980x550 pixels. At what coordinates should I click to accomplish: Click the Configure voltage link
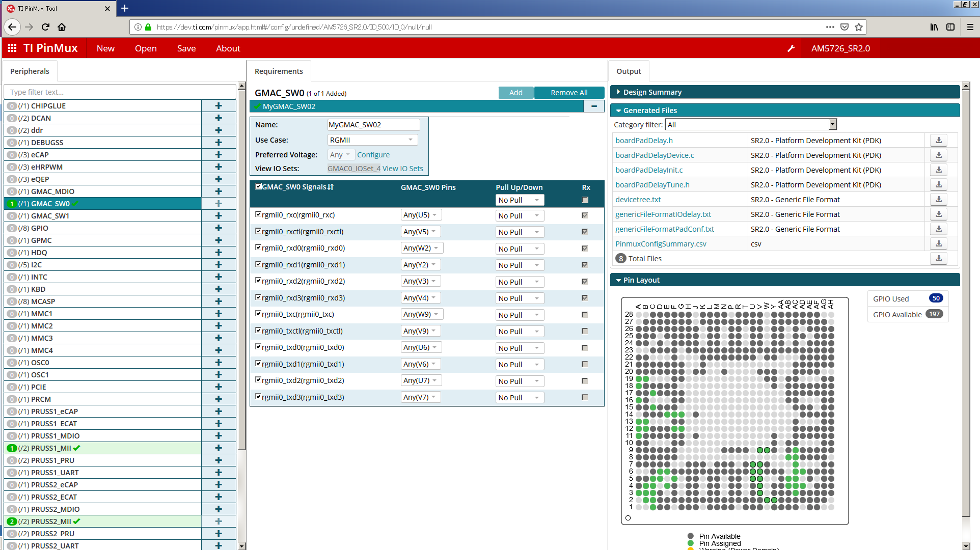pos(373,155)
